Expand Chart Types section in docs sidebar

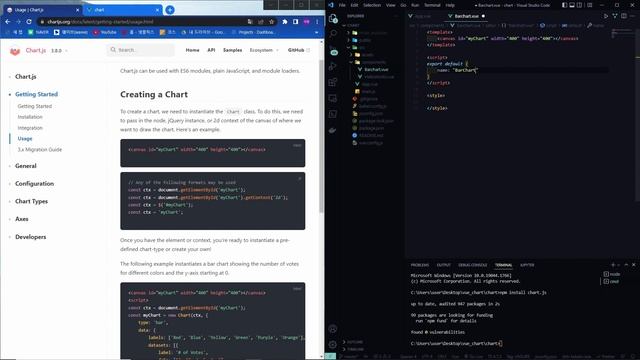click(x=31, y=201)
